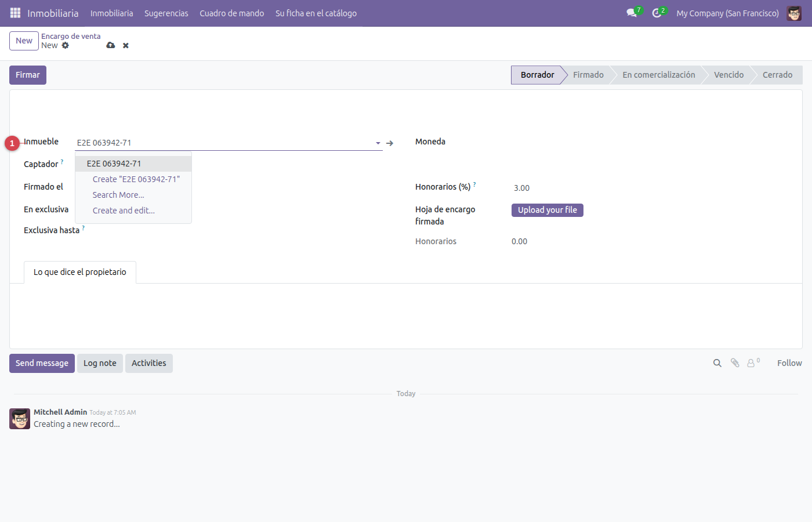The height and width of the screenshot is (522, 812).
Task: Show followers with person icon
Action: point(753,363)
